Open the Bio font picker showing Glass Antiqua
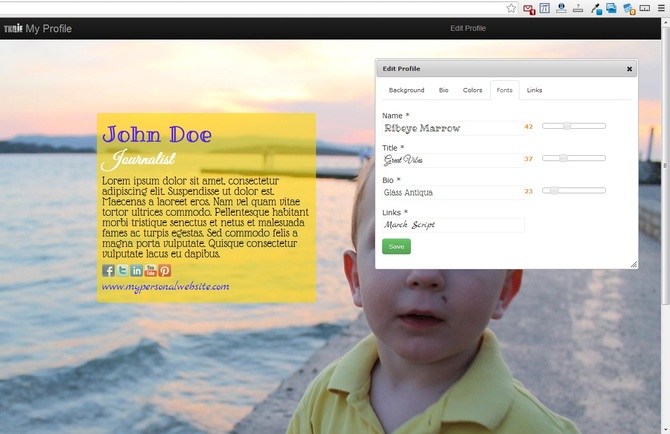 point(453,193)
